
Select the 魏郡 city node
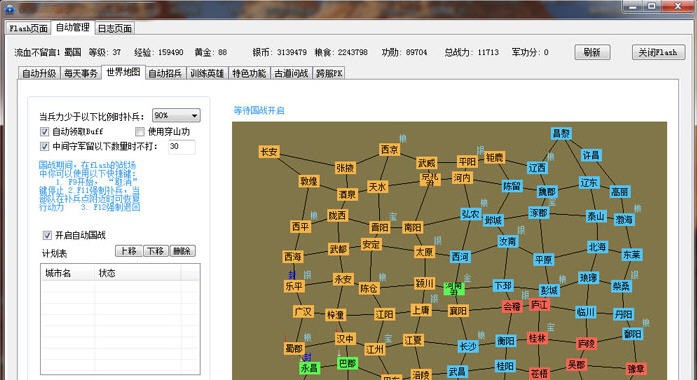click(x=547, y=191)
